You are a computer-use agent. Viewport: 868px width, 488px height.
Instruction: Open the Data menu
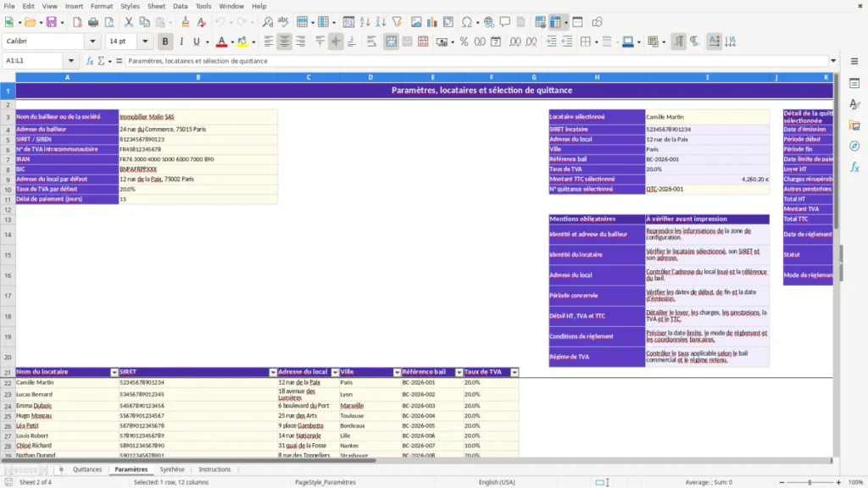coord(180,6)
